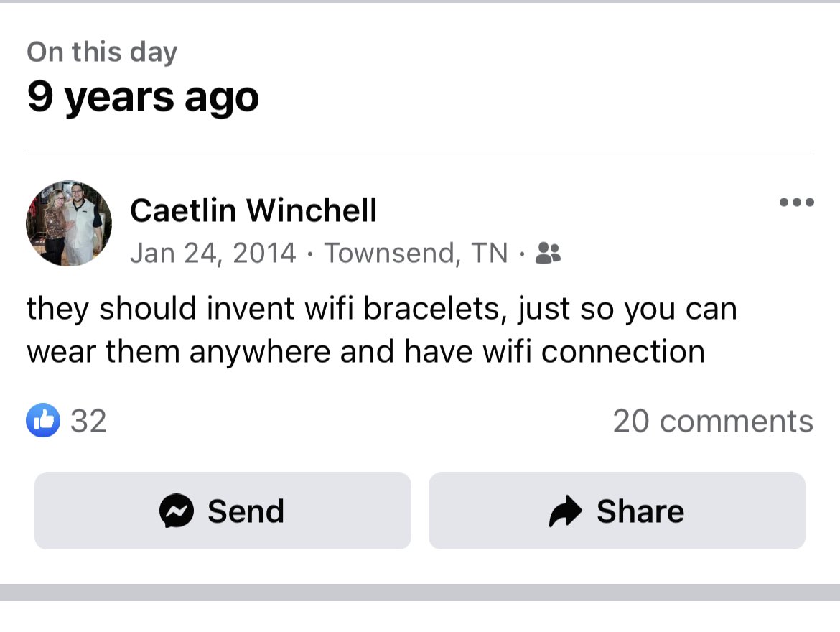
Task: Tap the '9 years ago' heading
Action: (143, 98)
